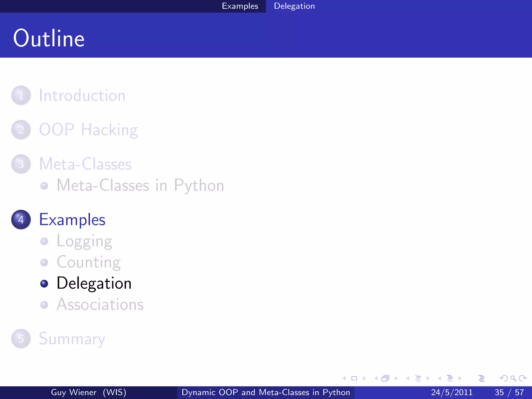Click the next slide arrow beside the slide icon
Viewport: 532px width, 399px height.
364,378
